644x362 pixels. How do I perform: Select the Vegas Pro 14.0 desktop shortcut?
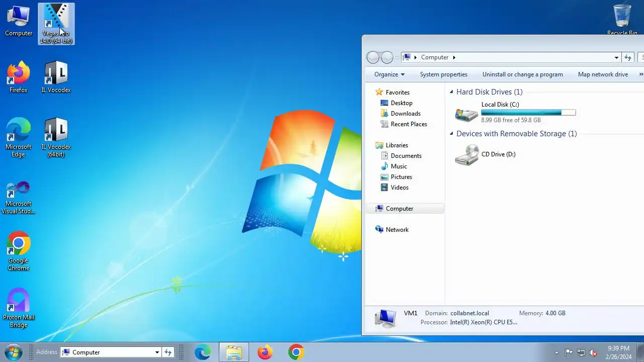pyautogui.click(x=56, y=24)
